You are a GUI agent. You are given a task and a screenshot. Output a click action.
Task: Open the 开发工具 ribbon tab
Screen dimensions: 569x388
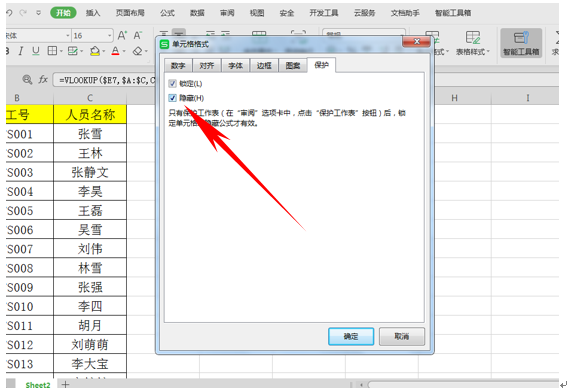(324, 13)
